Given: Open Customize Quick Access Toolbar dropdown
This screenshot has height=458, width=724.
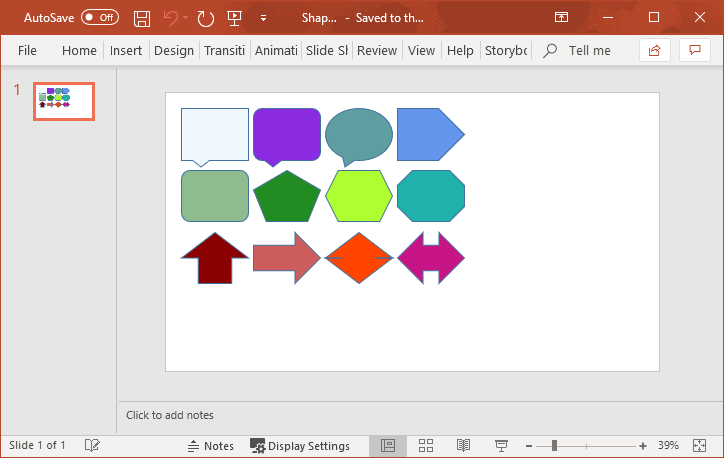Looking at the screenshot, I should 263,18.
